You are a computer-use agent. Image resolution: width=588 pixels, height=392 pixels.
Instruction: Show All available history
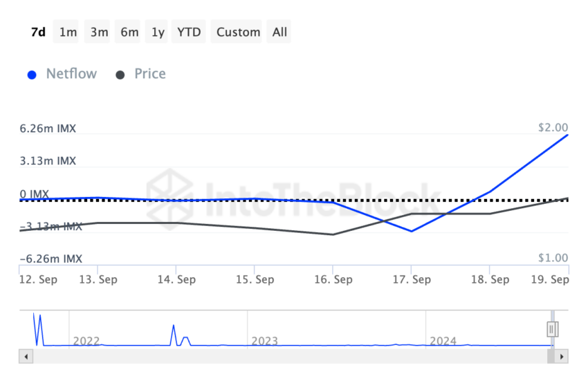coord(279,32)
